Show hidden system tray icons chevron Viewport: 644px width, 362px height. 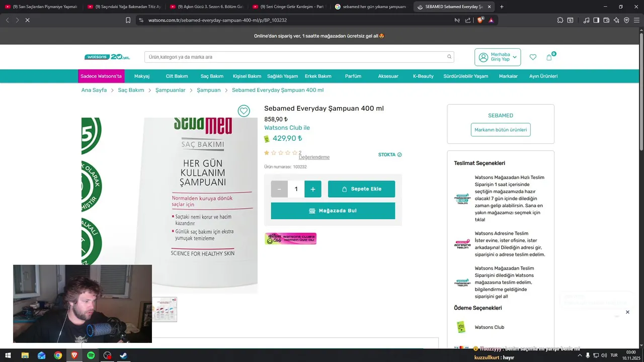click(580, 355)
